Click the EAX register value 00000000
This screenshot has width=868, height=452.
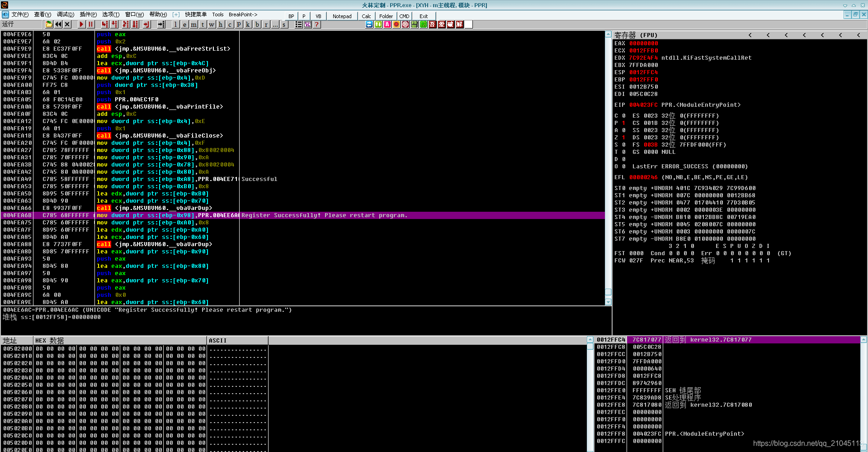pos(644,43)
